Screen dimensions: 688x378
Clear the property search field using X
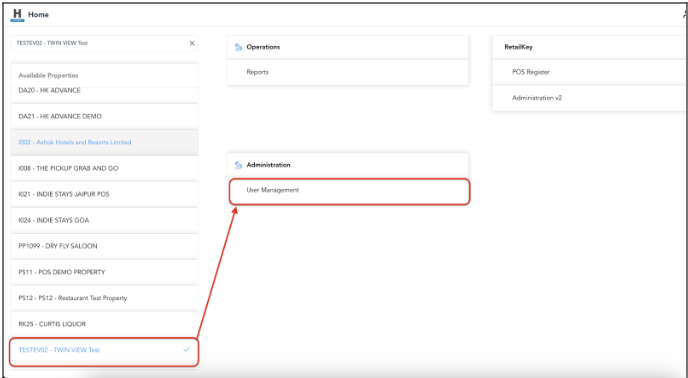tap(192, 43)
